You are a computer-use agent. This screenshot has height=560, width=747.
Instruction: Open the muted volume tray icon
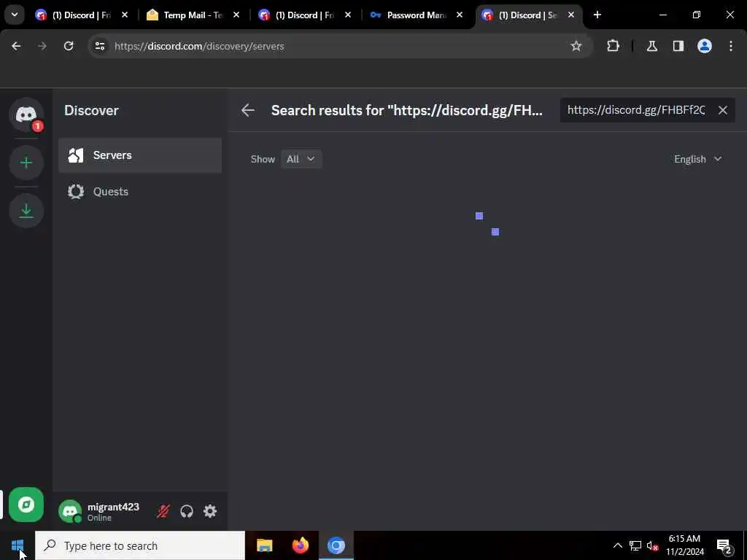coord(653,545)
